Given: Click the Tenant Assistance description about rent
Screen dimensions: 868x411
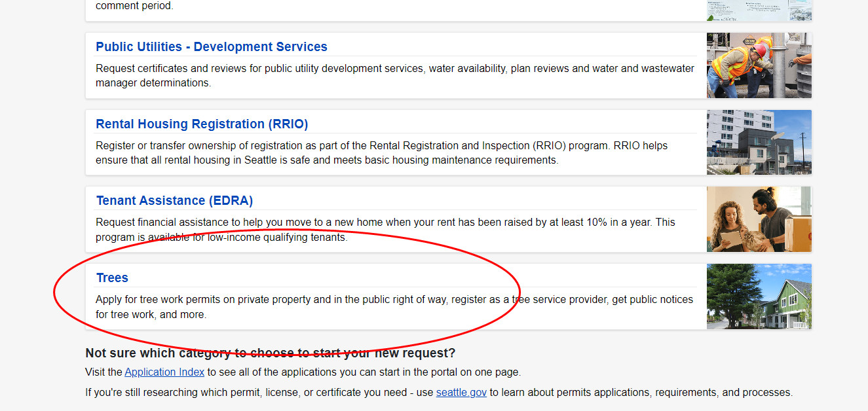Looking at the screenshot, I should (385, 230).
